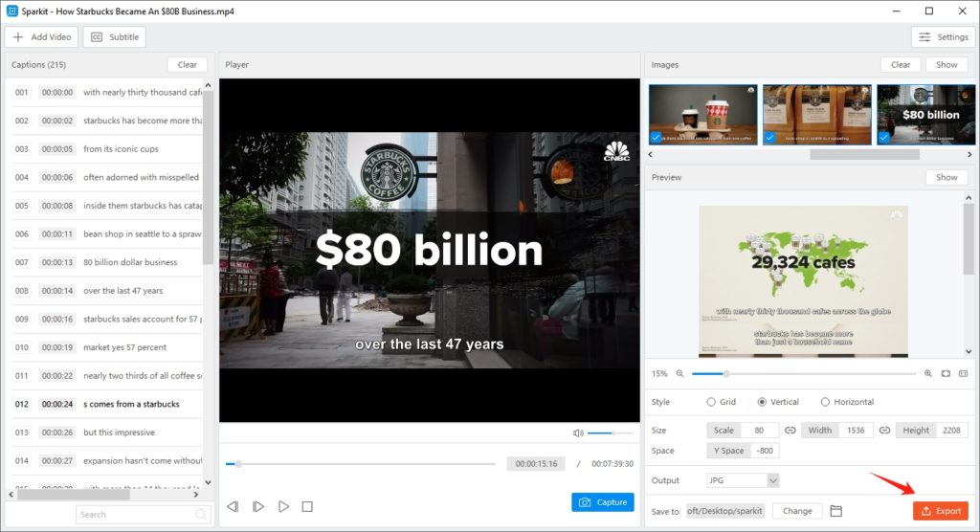The image size is (980, 532).
Task: Open the Subtitle tool
Action: coord(115,37)
